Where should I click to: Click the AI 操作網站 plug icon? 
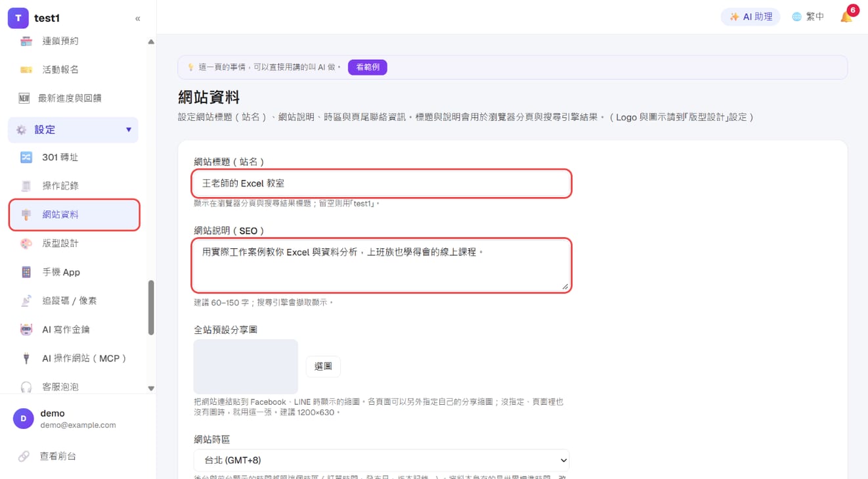pyautogui.click(x=26, y=358)
